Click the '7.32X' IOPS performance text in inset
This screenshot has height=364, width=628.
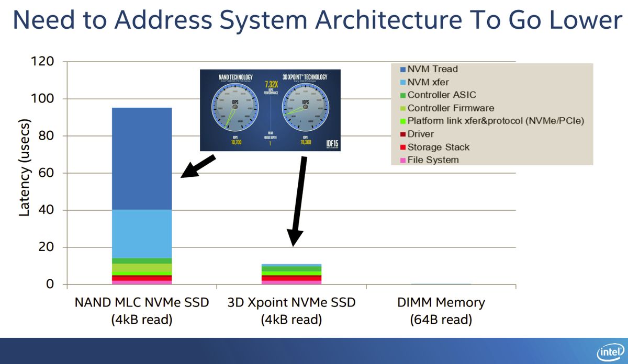[271, 84]
